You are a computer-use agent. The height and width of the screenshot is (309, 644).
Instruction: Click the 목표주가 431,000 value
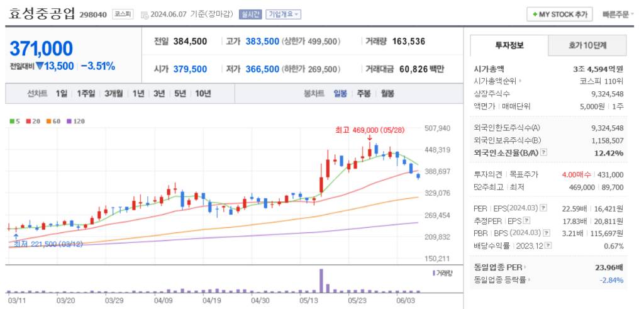609,174
